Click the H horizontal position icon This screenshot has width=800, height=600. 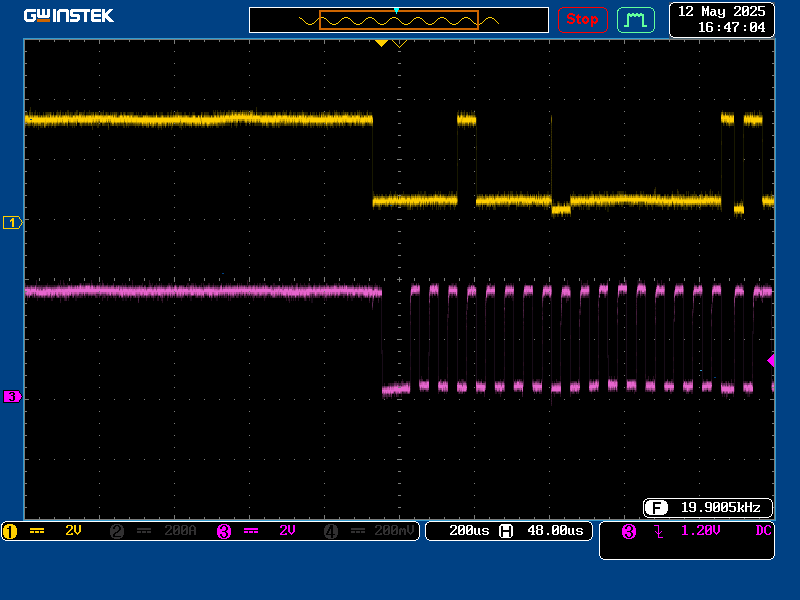(506, 531)
